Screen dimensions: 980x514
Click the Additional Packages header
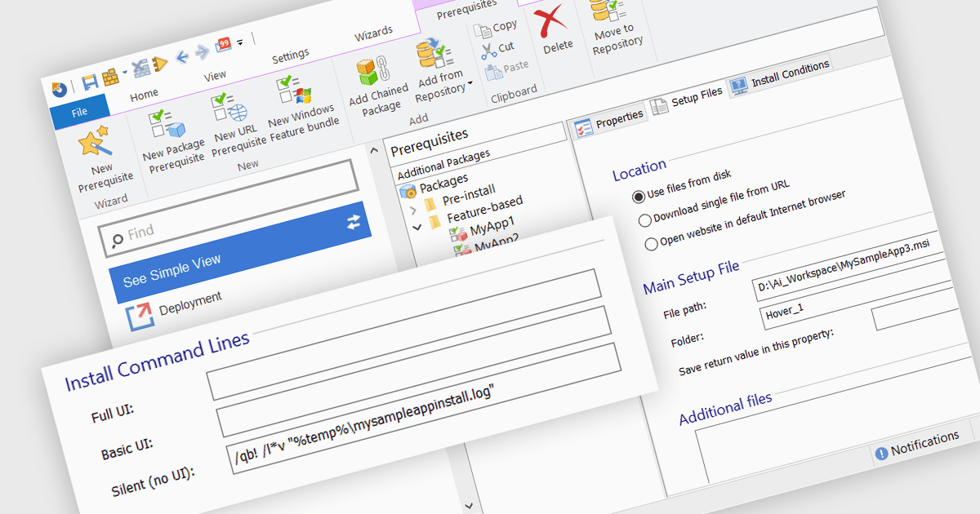coord(443,166)
